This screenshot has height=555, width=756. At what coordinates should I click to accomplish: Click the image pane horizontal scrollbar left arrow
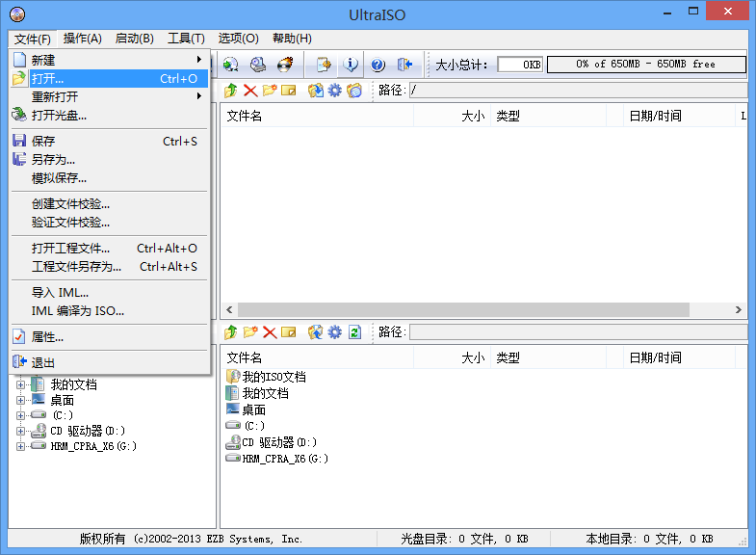pos(229,310)
